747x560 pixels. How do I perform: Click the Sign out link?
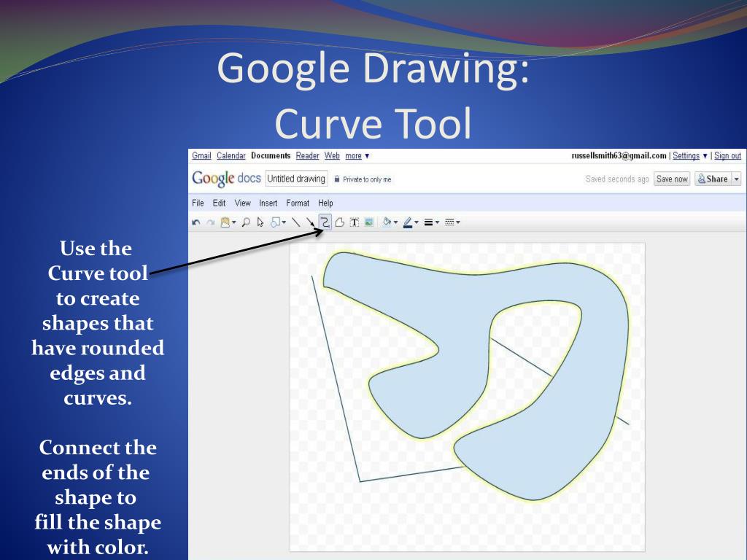pos(727,156)
